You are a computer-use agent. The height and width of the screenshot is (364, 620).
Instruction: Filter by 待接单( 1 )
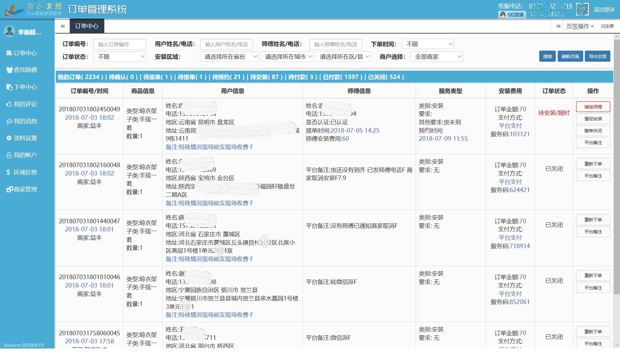click(192, 77)
